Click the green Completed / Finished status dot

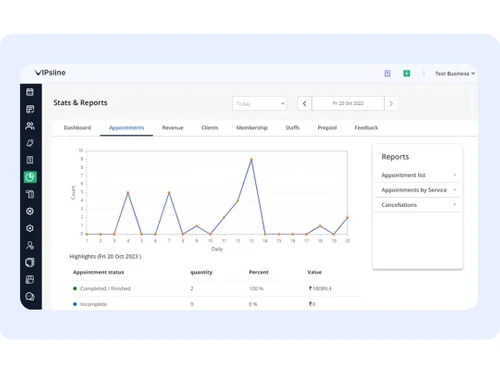[75, 288]
